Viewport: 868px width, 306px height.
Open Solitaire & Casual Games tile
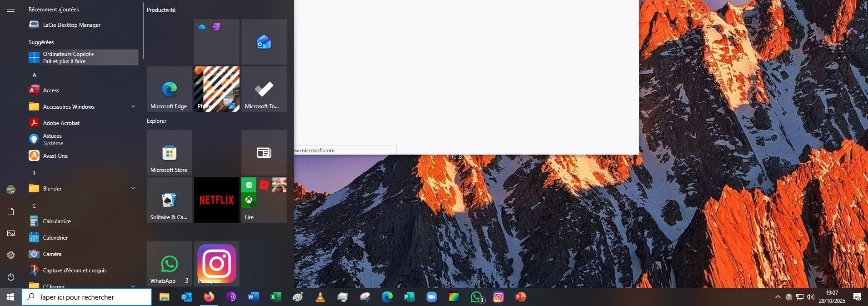point(169,200)
